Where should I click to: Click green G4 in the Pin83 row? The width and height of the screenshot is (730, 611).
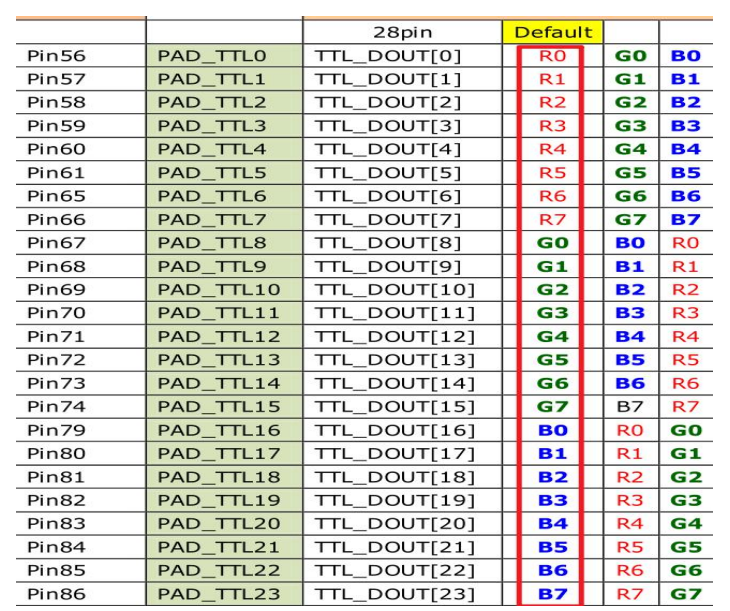[x=686, y=523]
